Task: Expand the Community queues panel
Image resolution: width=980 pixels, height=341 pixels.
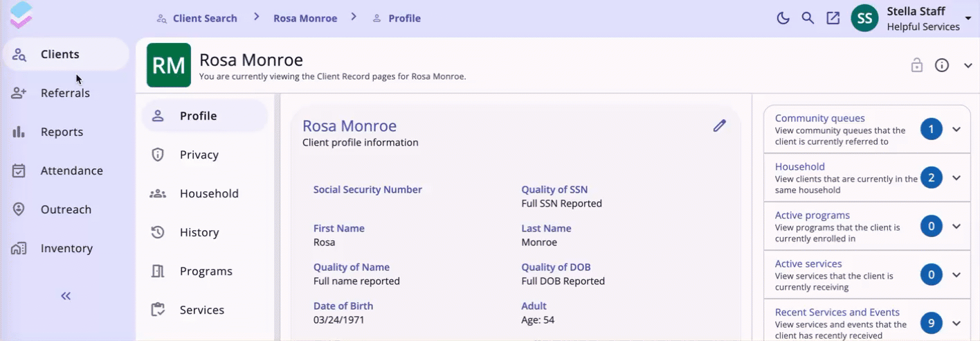Action: coord(956,130)
